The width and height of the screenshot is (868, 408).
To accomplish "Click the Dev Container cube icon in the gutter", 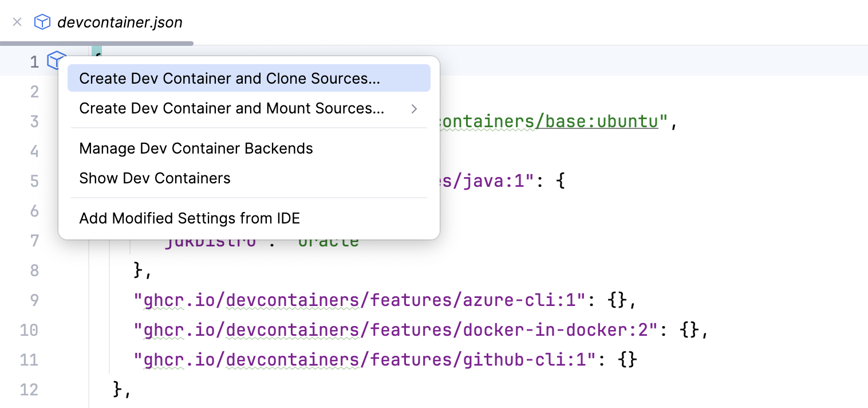I will tap(56, 60).
